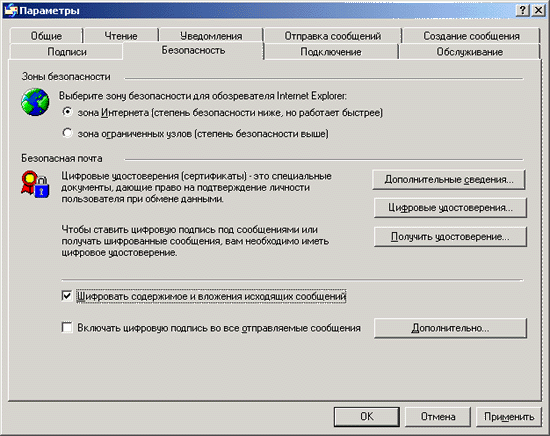
Task: Click the Дополнительные сведения button
Action: [449, 180]
